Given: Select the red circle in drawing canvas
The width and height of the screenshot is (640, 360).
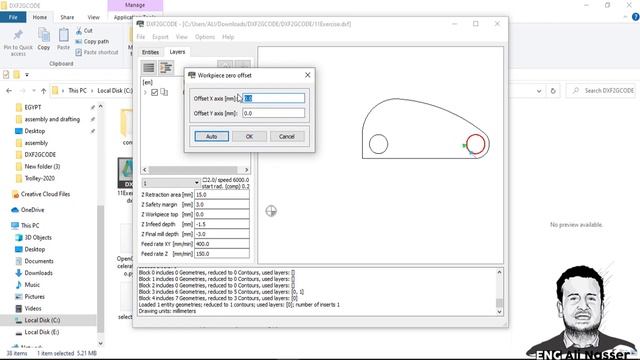Looking at the screenshot, I should tap(476, 144).
